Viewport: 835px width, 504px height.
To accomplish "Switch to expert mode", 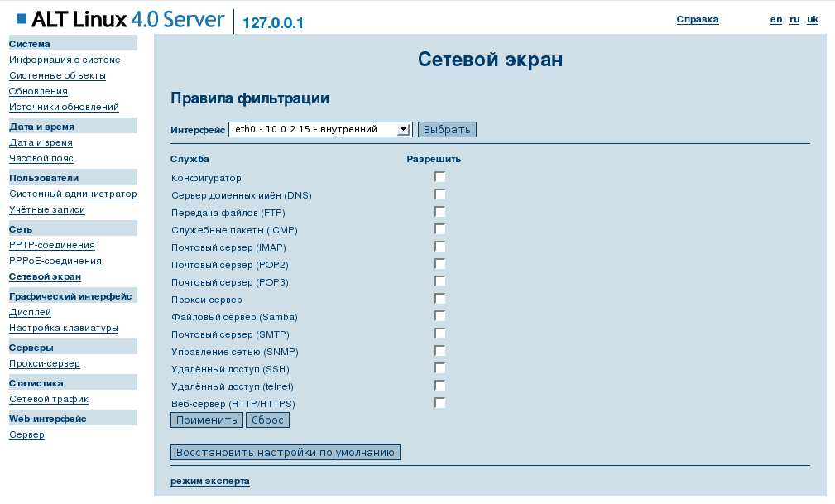I will tap(209, 481).
